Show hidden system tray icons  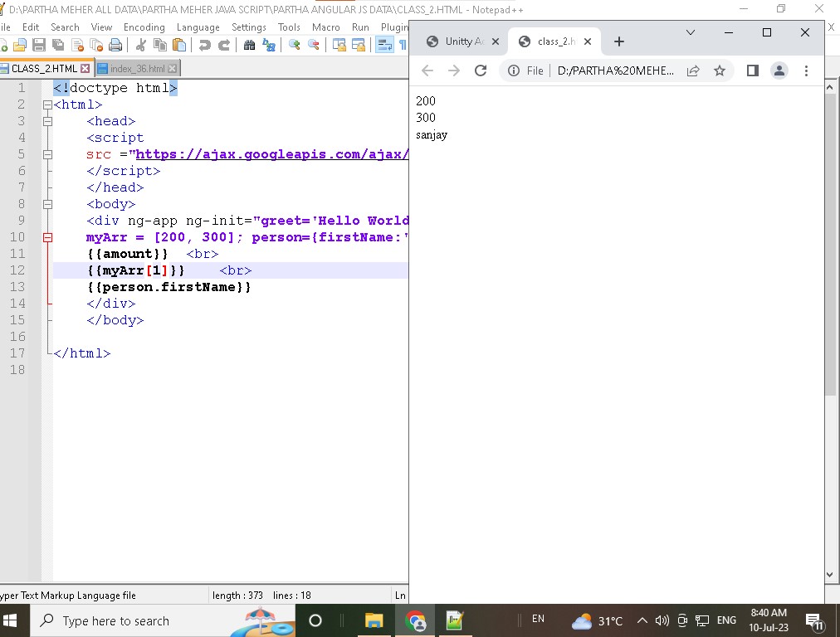click(x=642, y=620)
